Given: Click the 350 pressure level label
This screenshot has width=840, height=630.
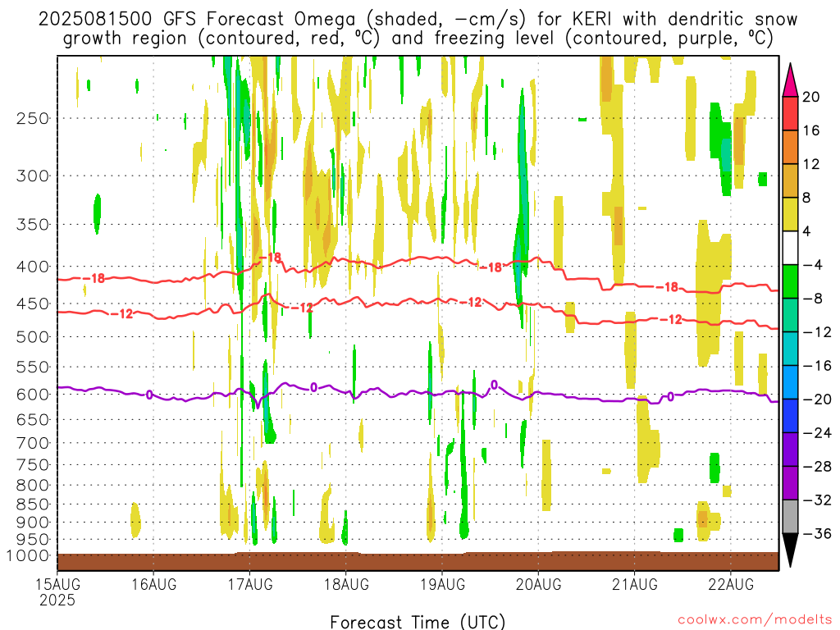Looking at the screenshot, I should [x=33, y=225].
